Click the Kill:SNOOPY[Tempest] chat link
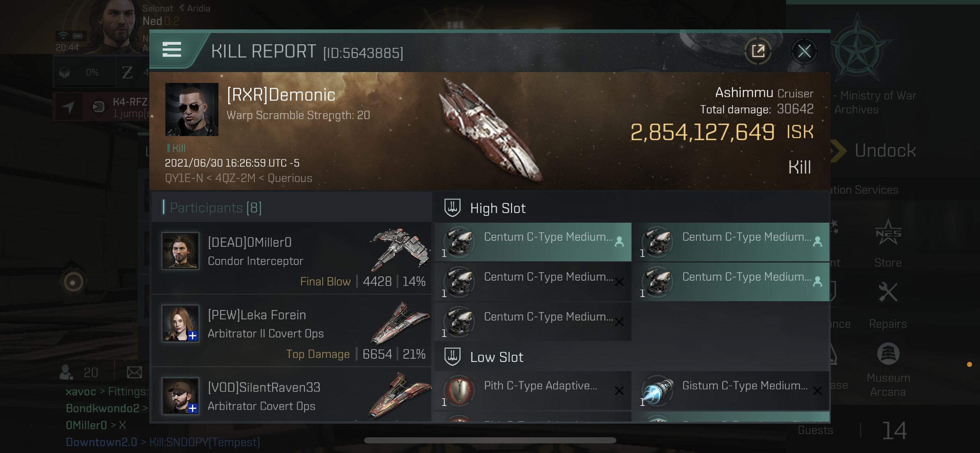 tap(204, 442)
